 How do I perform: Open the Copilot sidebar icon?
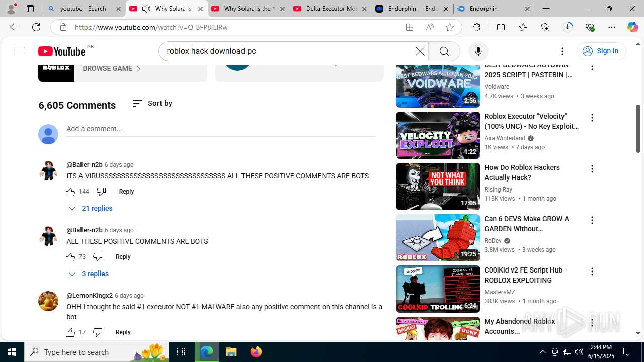click(632, 27)
